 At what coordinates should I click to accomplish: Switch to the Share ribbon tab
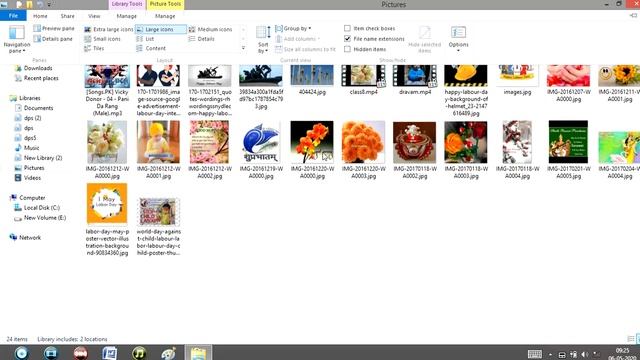point(67,16)
